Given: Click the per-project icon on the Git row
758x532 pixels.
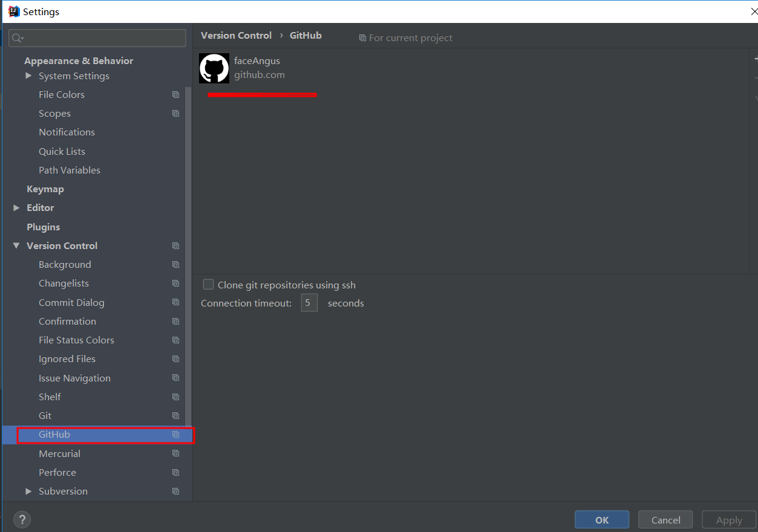Looking at the screenshot, I should 175,416.
